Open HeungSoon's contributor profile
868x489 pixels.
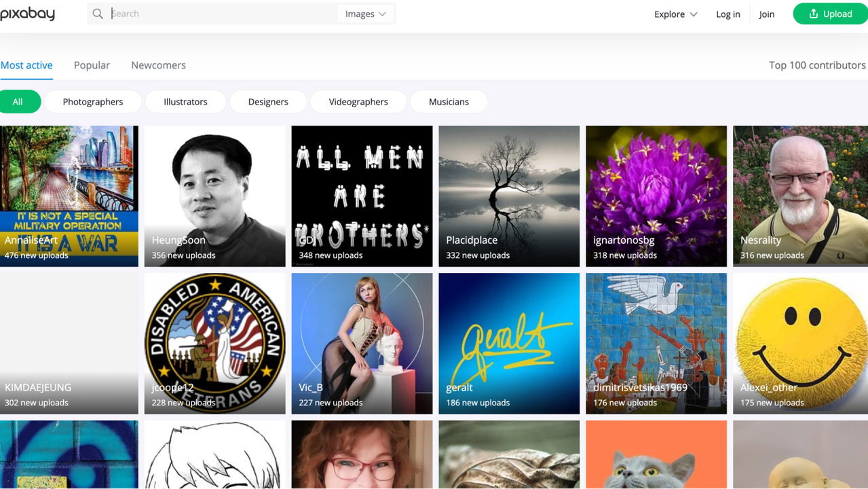(214, 196)
